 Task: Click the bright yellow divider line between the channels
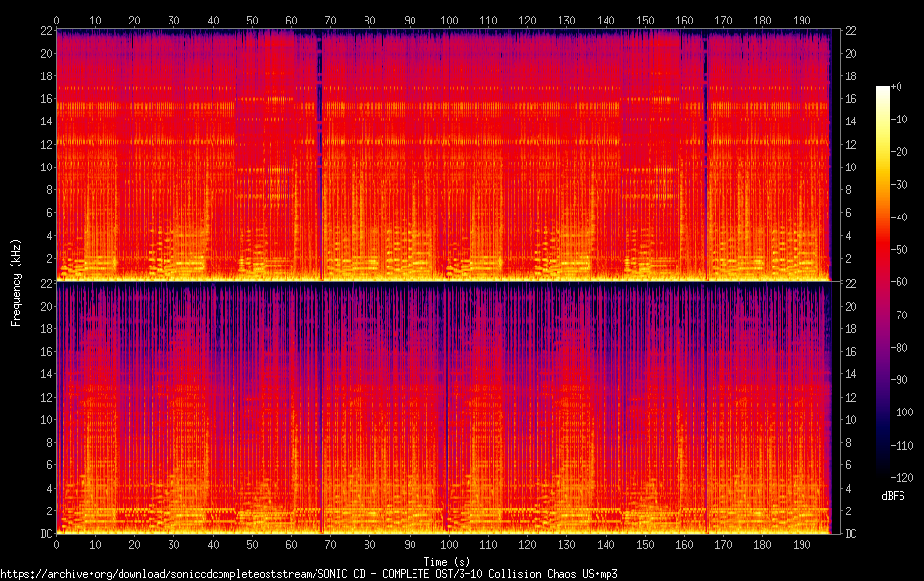pos(443,281)
